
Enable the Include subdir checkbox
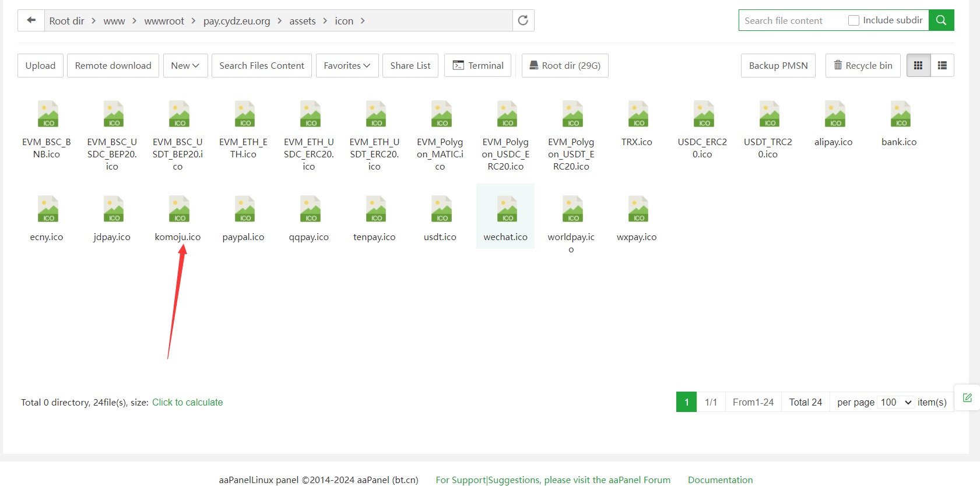[853, 20]
